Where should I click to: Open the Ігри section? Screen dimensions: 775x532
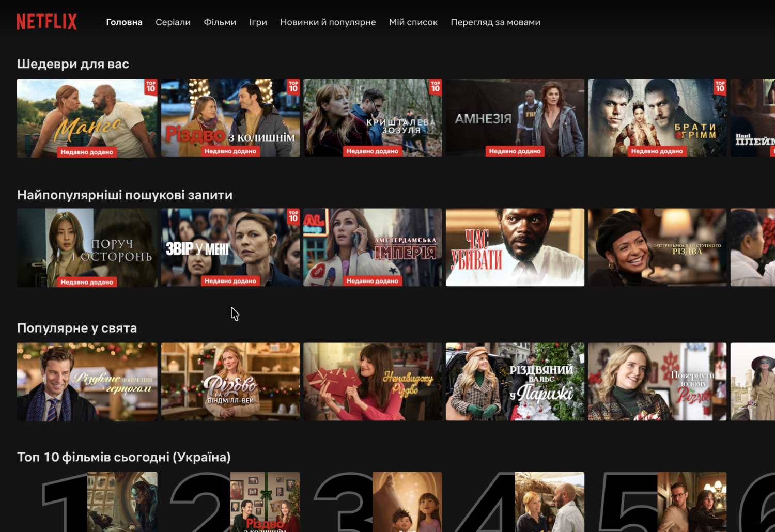[x=258, y=22]
